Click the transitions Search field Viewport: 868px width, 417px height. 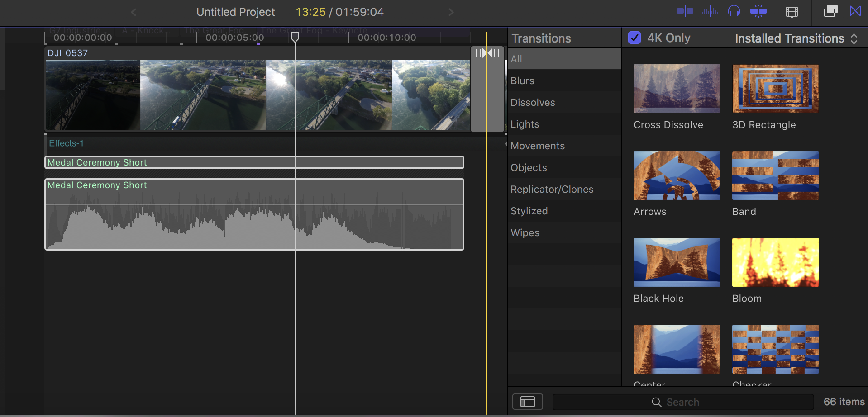tap(683, 402)
